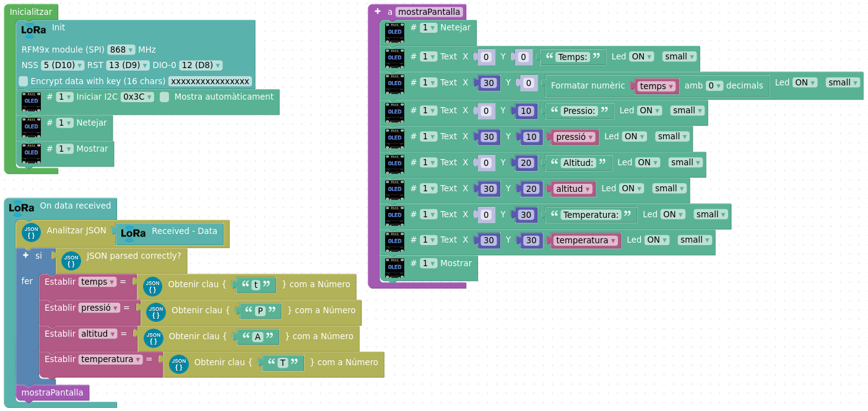The width and height of the screenshot is (868, 411).
Task: Open the NSS 5 (D10) pin dropdown
Action: pos(63,65)
